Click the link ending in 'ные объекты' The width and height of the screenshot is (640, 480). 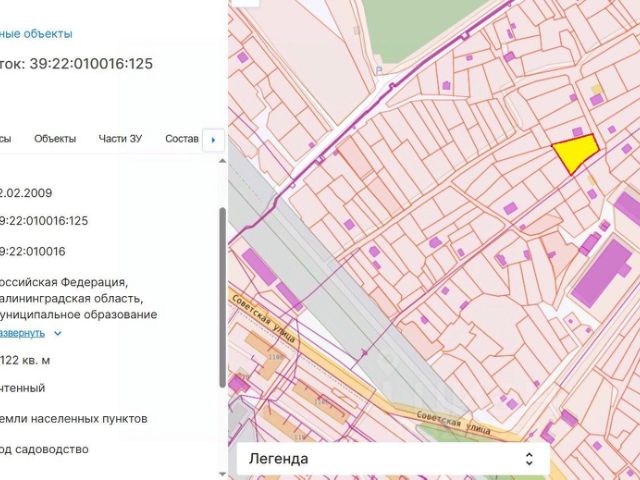point(36,33)
